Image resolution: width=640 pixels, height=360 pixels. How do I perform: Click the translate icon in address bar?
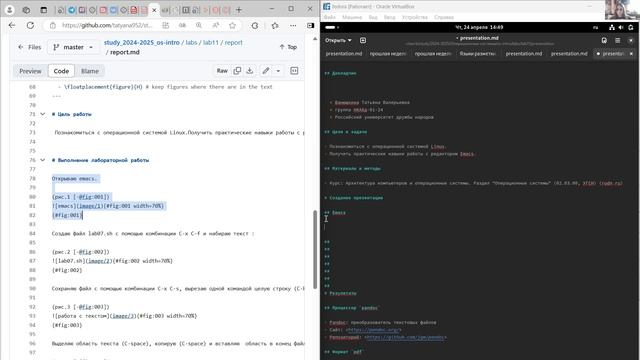pyautogui.click(x=182, y=25)
